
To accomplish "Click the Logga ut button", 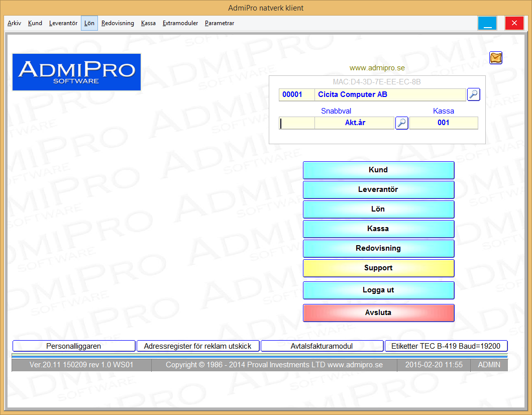I will tap(378, 290).
